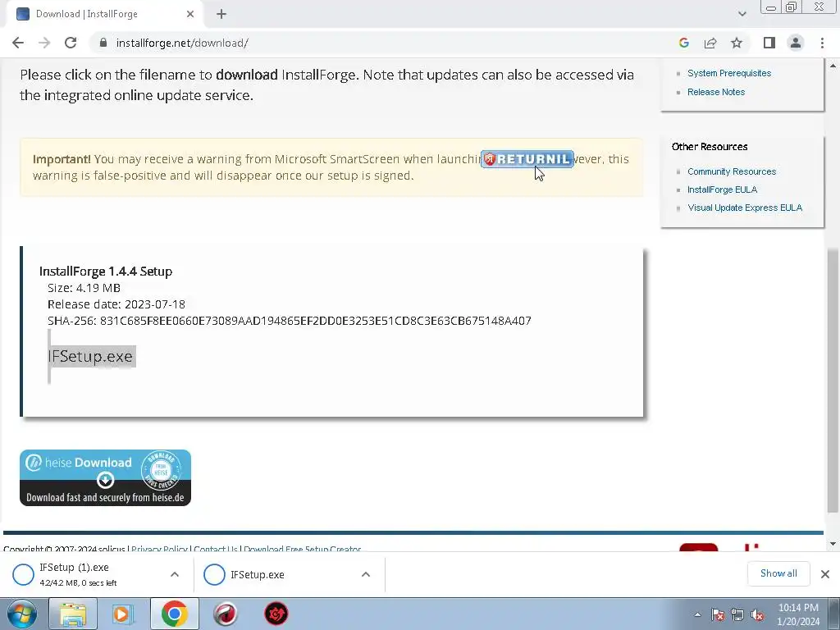The width and height of the screenshot is (840, 630).
Task: Open a new browser tab
Action: coord(221,15)
